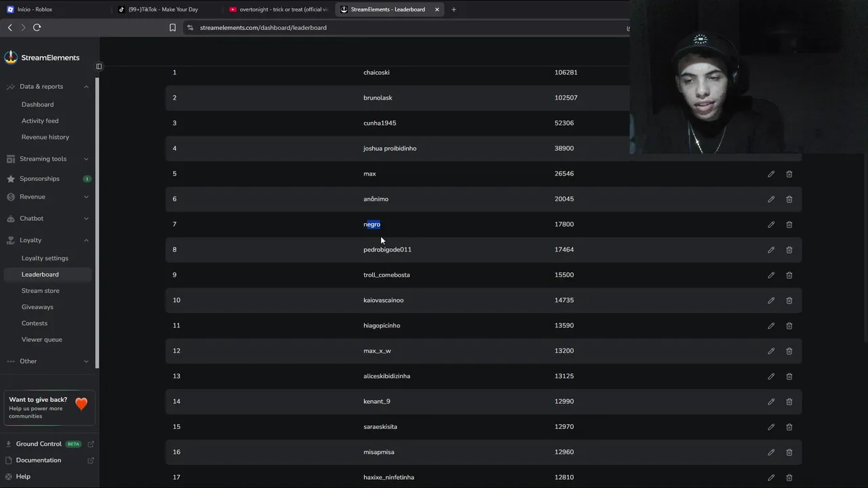The image size is (868, 488).
Task: Collapse Data & reports section
Action: tap(86, 87)
